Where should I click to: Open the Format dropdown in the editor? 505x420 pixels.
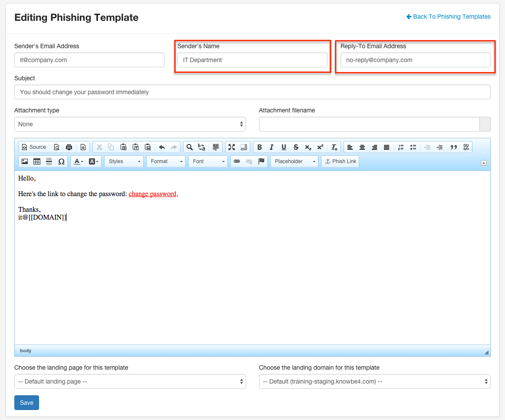[x=165, y=161]
